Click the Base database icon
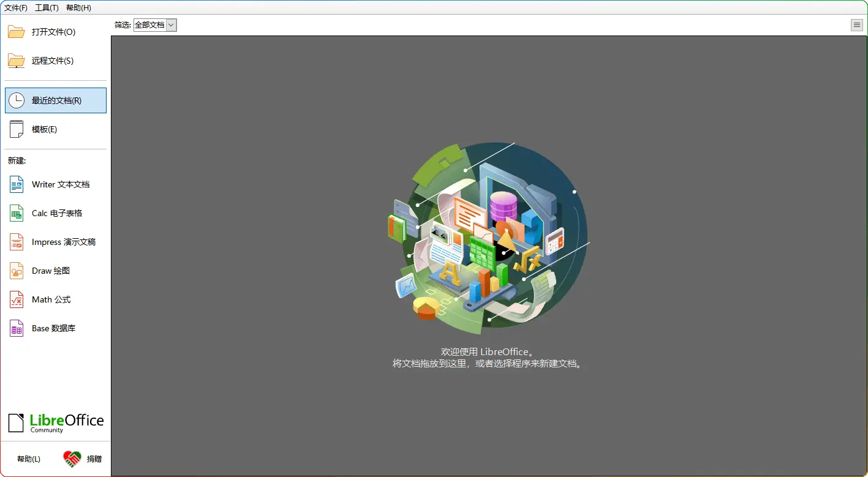The image size is (868, 477). tap(17, 328)
